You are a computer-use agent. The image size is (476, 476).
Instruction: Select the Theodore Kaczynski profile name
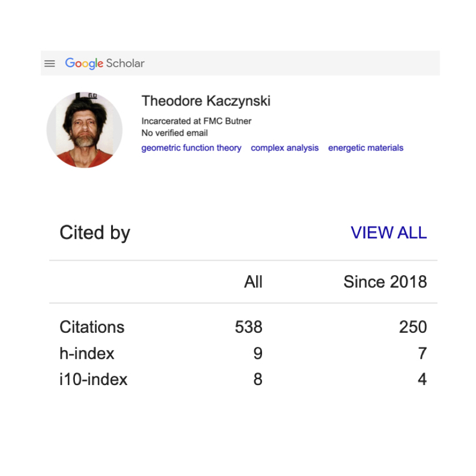click(206, 101)
